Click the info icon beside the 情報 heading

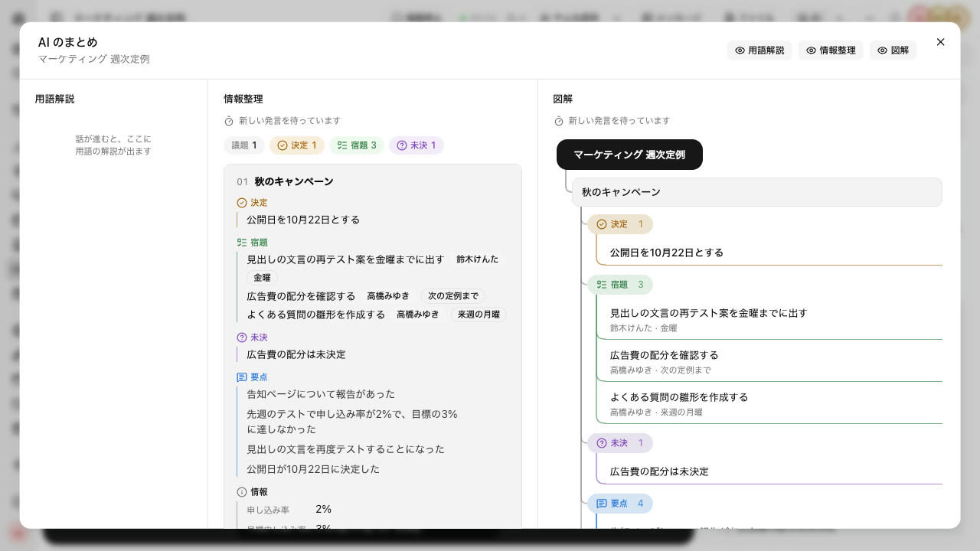(x=242, y=492)
